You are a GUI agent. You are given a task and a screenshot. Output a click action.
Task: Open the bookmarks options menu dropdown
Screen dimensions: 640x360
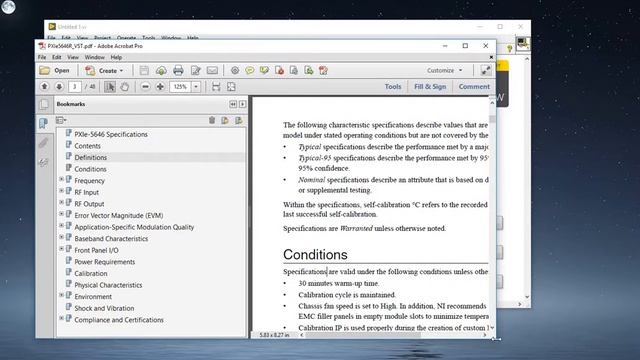61,120
